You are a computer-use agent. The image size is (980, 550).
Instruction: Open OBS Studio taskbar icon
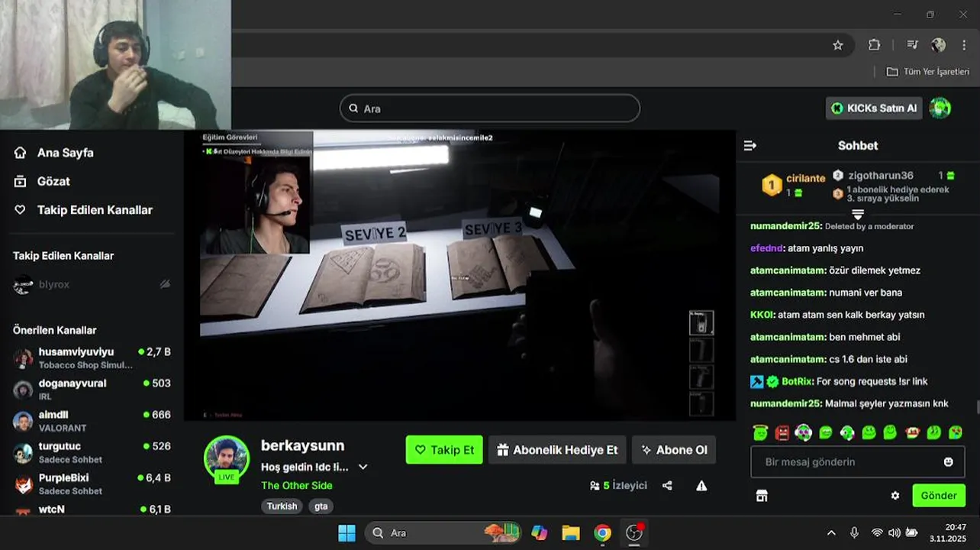(x=634, y=532)
